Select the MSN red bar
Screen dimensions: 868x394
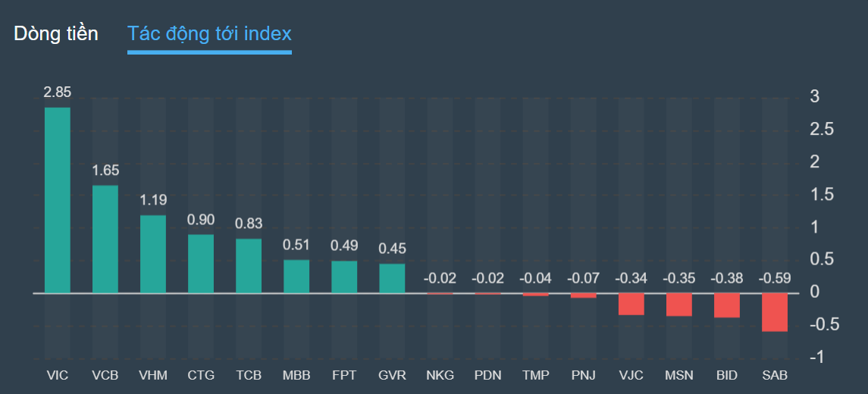[x=679, y=305]
